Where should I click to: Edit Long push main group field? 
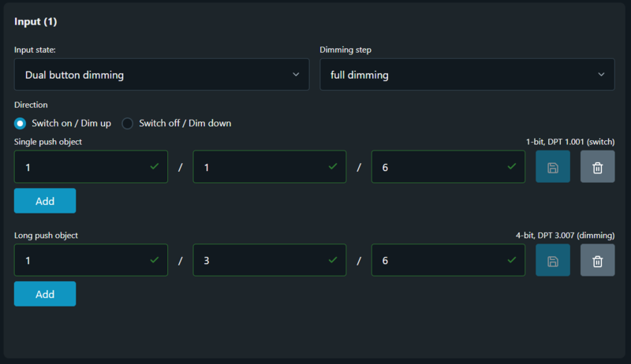pyautogui.click(x=83, y=260)
